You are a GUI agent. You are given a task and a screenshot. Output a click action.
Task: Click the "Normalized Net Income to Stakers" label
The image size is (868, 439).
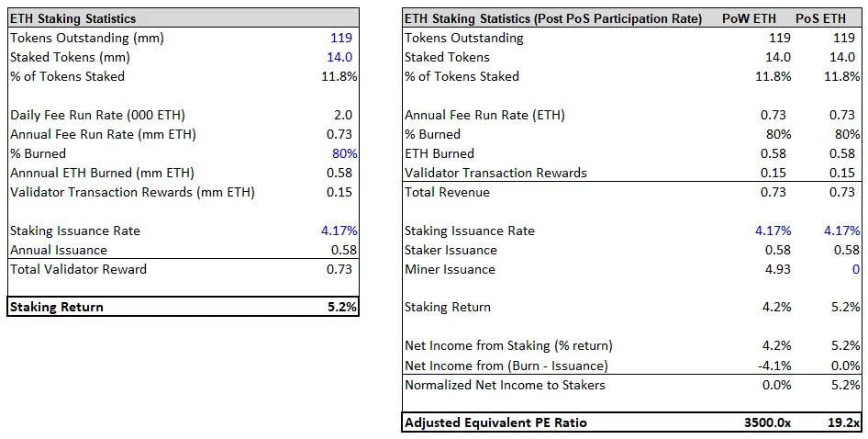(505, 385)
